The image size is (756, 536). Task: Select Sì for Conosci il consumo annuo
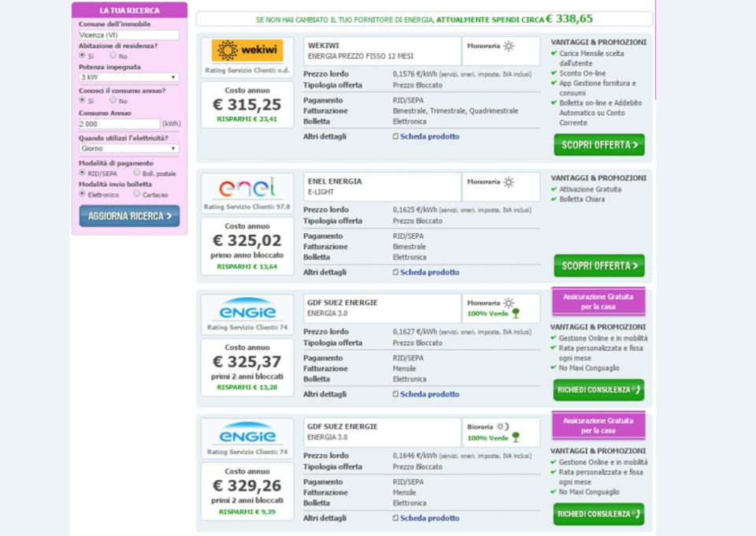click(82, 100)
